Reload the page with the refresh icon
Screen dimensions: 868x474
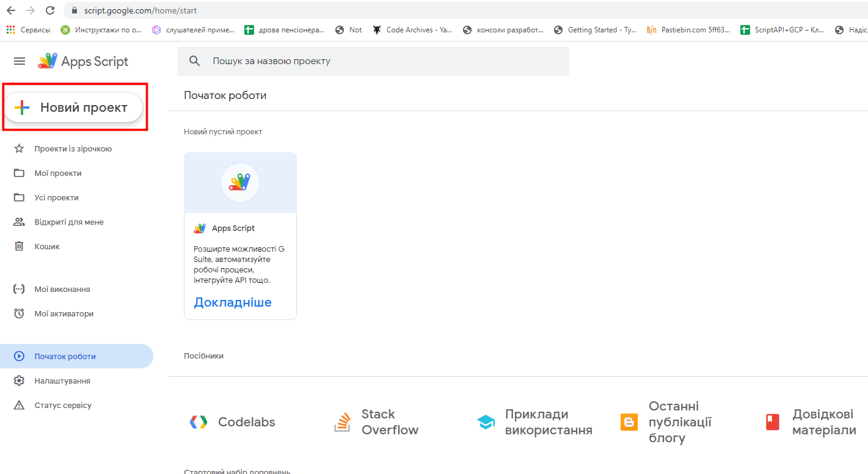click(51, 10)
